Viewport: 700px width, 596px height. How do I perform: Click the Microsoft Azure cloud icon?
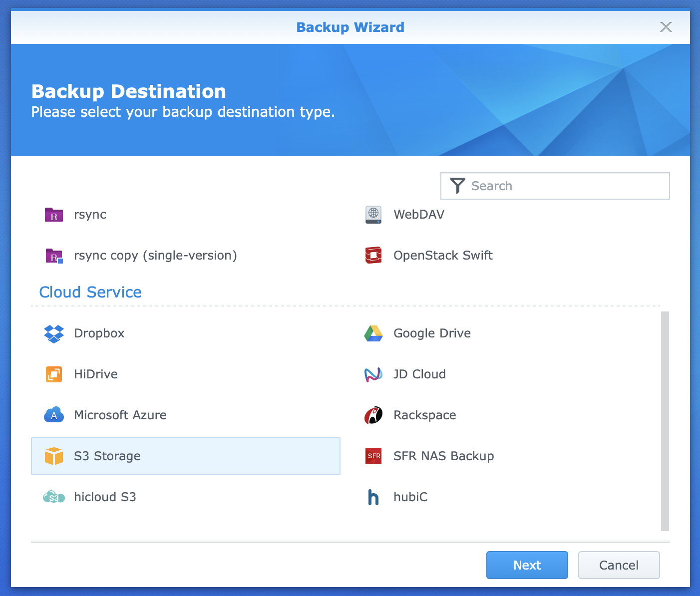[x=54, y=415]
